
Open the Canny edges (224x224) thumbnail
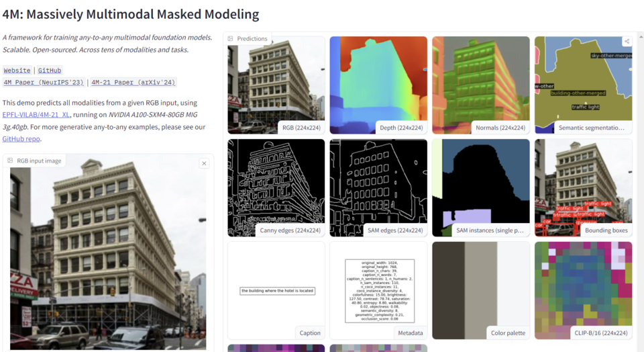point(276,187)
